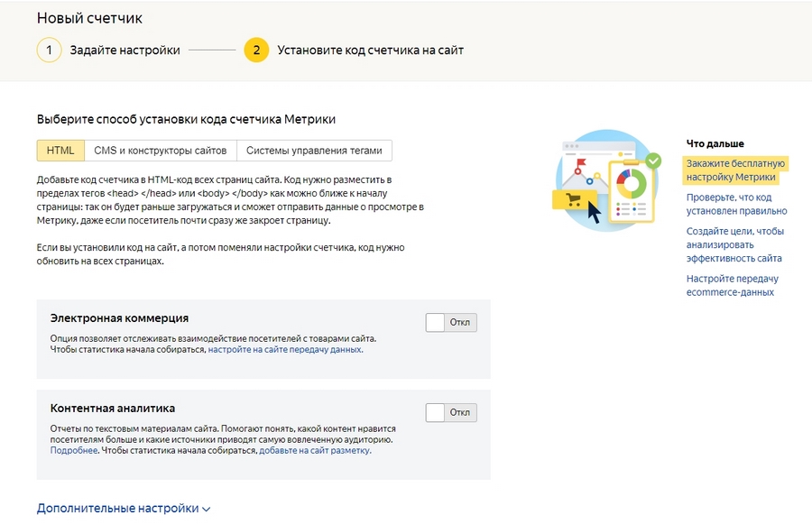Open Проверьте, что код установлен правильно link
Viewport: 812px width, 524px height.
[736, 204]
